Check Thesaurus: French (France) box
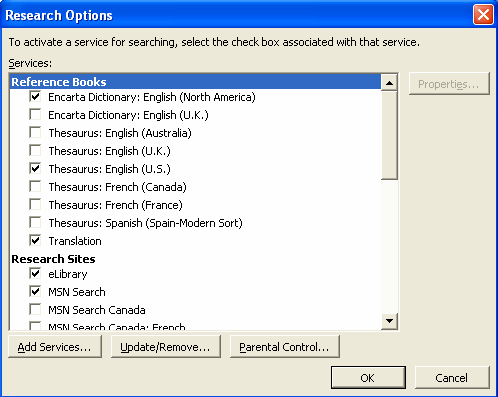498x397 pixels. pyautogui.click(x=35, y=205)
